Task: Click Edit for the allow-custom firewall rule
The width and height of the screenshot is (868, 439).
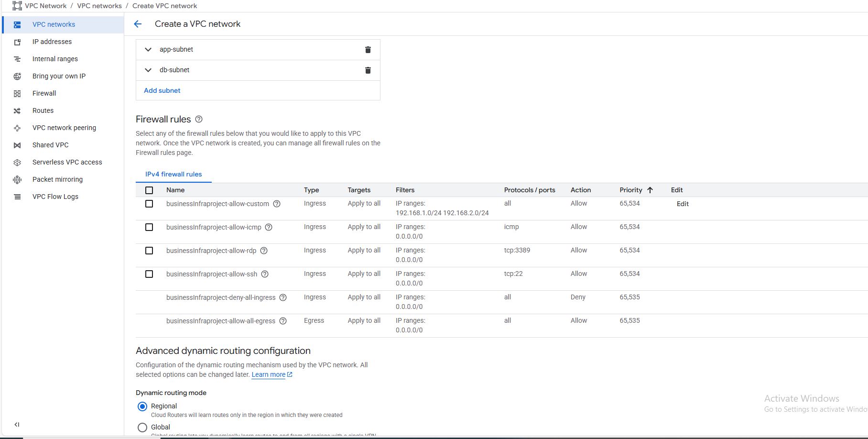Action: point(683,204)
